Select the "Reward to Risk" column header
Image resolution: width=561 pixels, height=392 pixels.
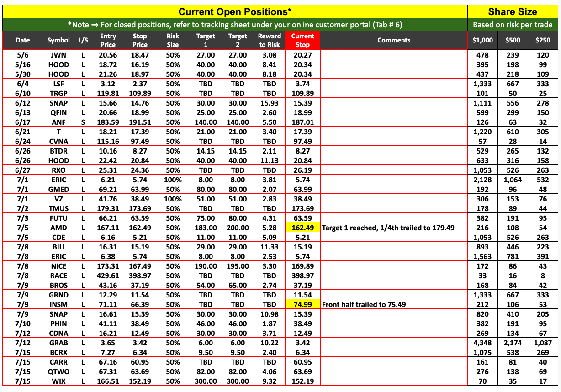(x=270, y=40)
